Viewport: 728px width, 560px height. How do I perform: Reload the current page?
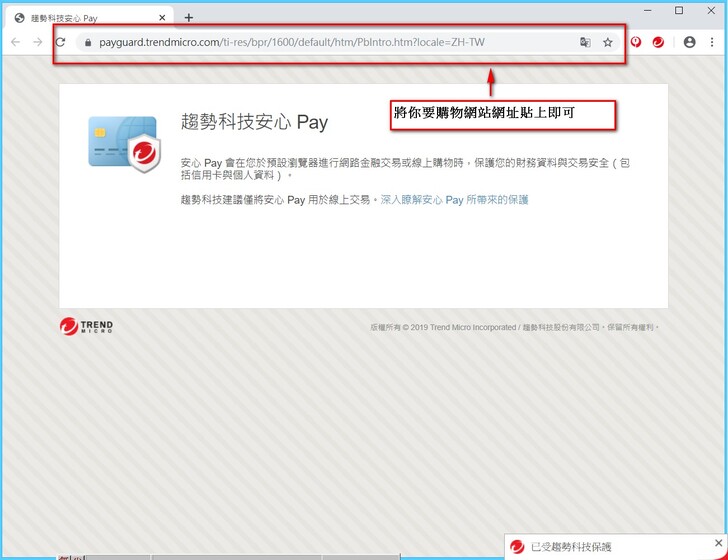(x=61, y=42)
